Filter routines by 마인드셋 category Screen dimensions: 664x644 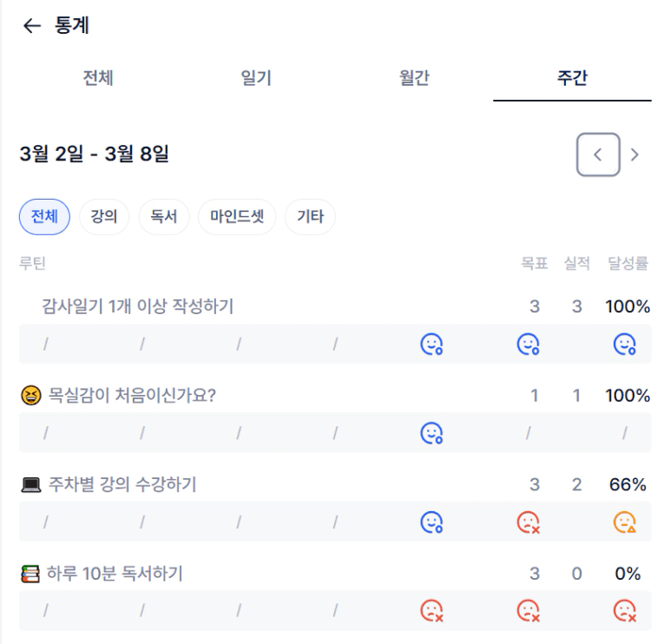237,217
